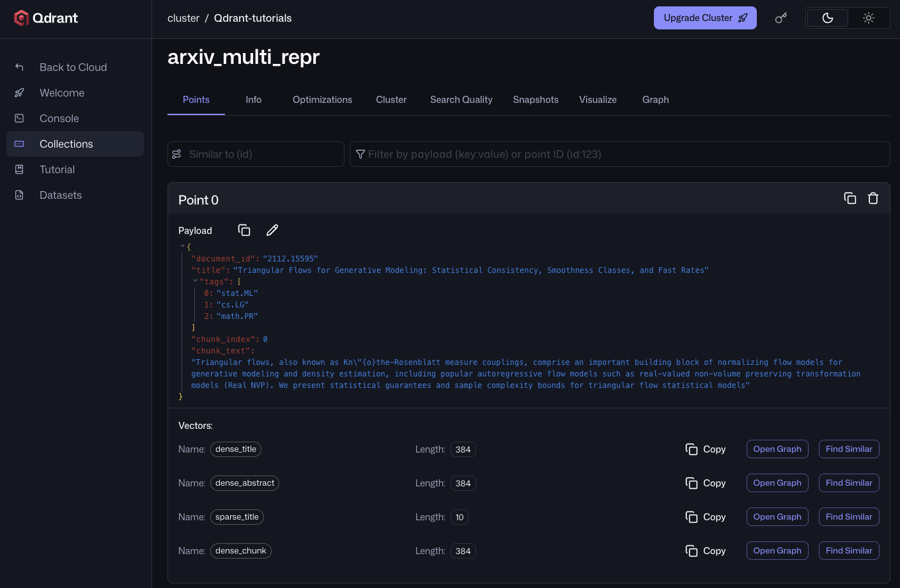Click the Tutorial book icon

coord(19,169)
